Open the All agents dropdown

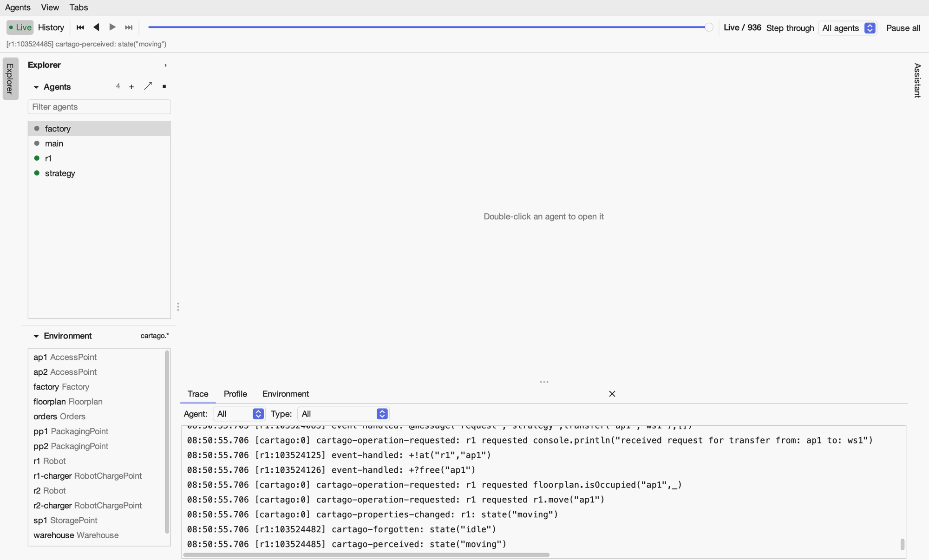[x=848, y=28]
